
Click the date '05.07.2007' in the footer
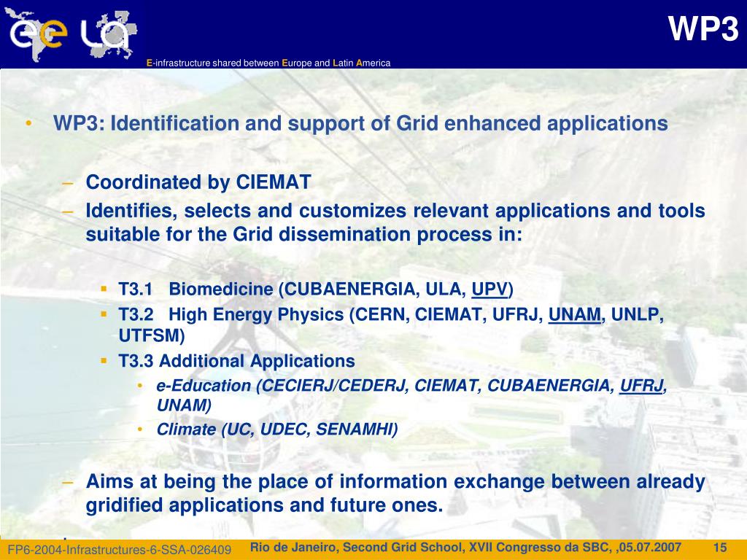point(649,548)
